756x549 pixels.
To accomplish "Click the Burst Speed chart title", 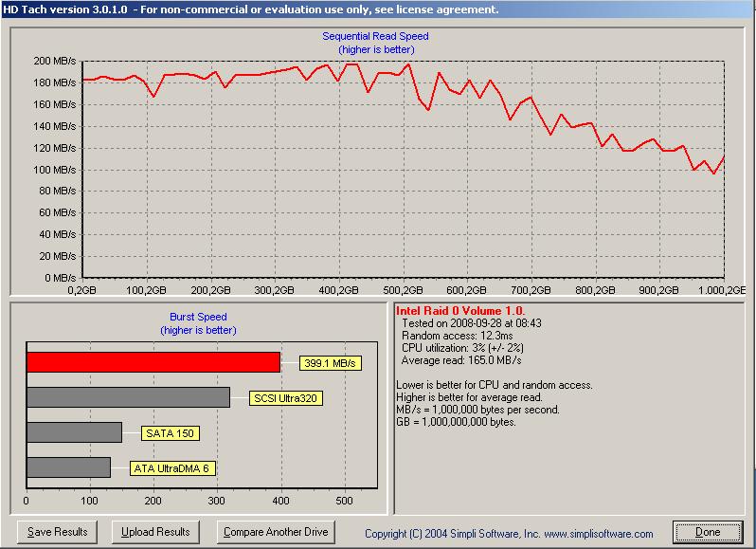I will 198,317.
